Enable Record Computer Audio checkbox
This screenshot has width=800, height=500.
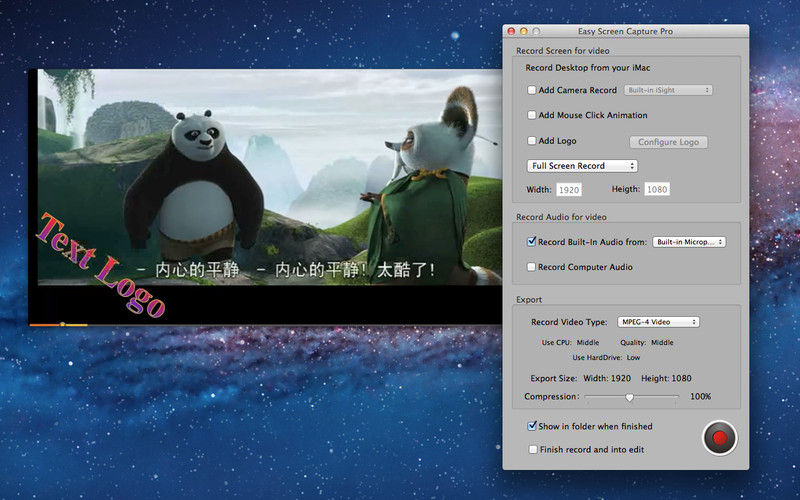coord(532,267)
